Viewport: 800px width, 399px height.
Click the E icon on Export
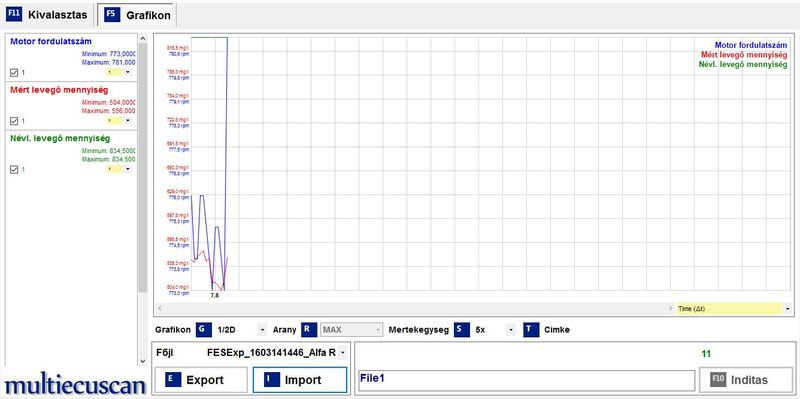(x=172, y=380)
